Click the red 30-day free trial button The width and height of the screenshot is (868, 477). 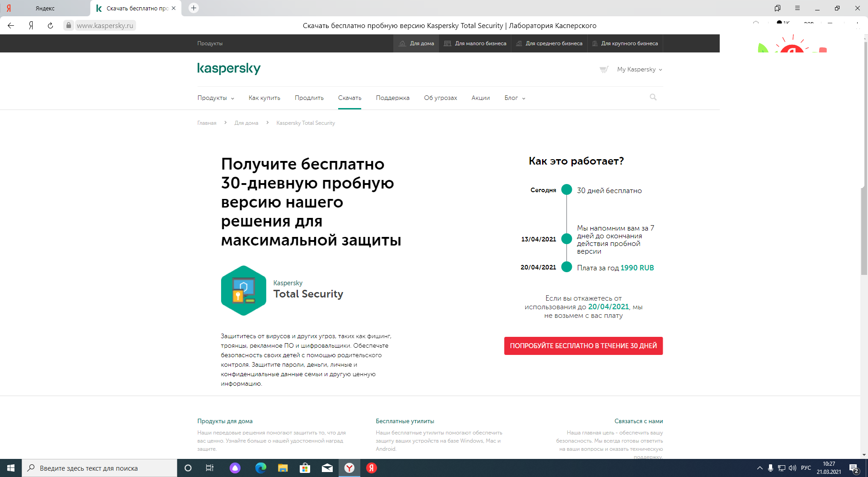click(584, 346)
